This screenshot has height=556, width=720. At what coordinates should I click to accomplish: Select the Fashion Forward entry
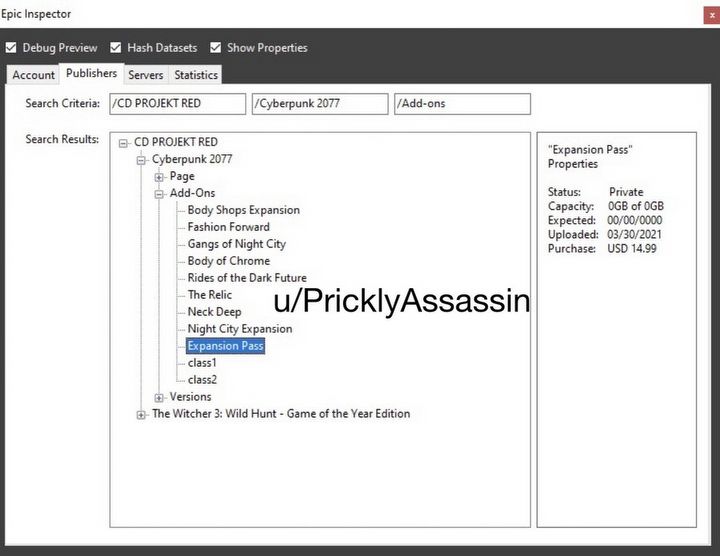click(x=228, y=227)
